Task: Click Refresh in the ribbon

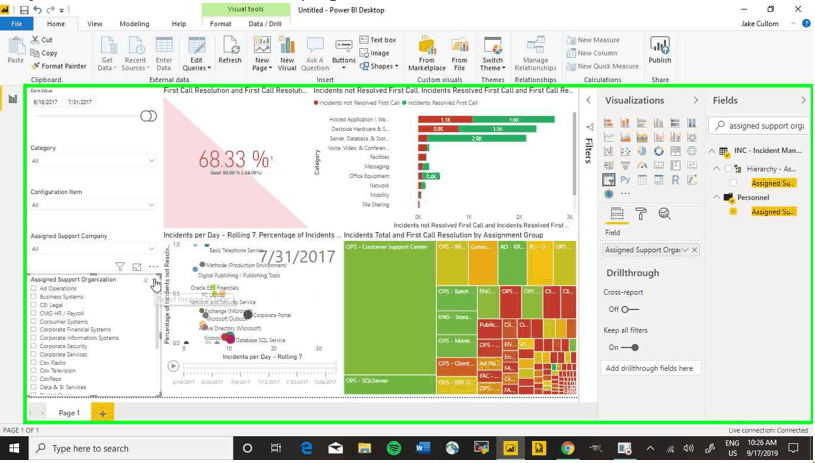Action: coord(230,51)
